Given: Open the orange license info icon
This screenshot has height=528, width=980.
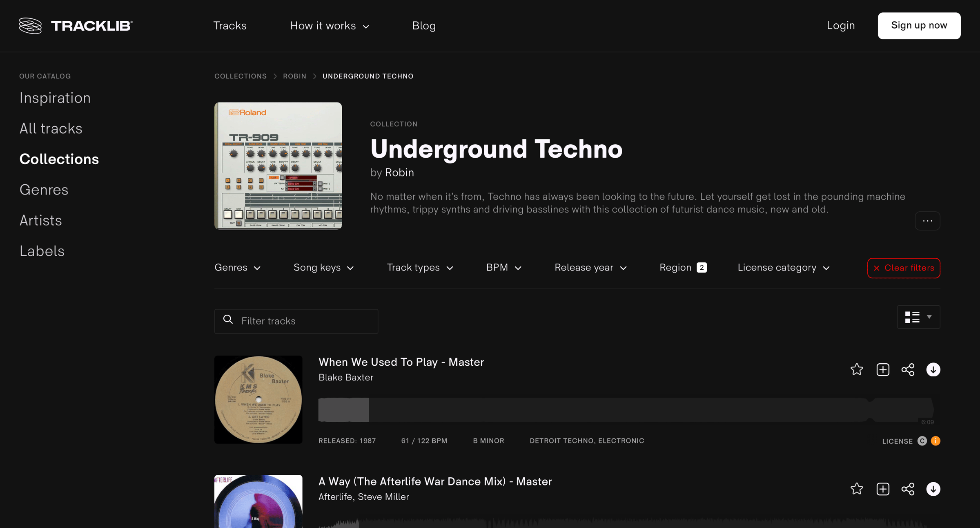Looking at the screenshot, I should (935, 441).
